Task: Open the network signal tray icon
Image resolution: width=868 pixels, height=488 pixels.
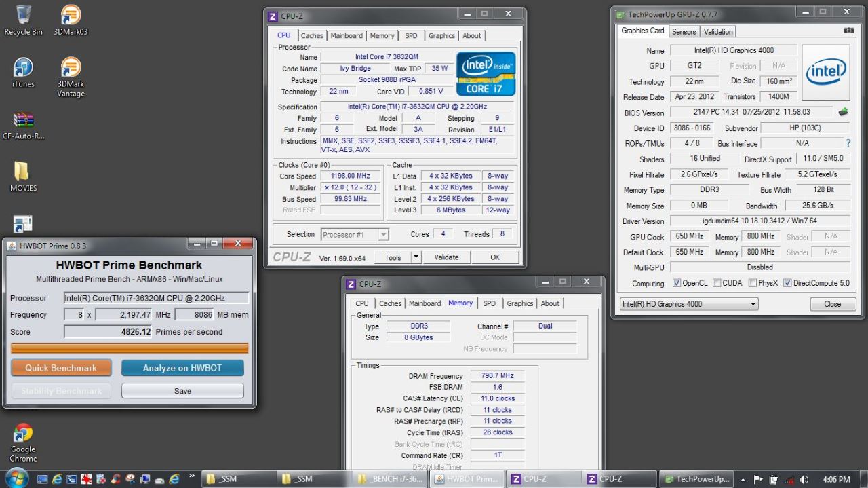Action: pyautogui.click(x=789, y=480)
